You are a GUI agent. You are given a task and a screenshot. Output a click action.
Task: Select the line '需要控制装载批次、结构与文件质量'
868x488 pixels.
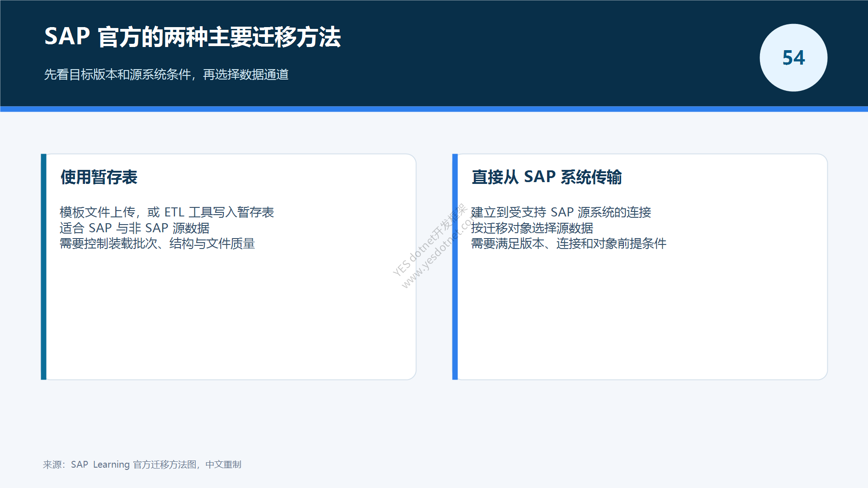tap(157, 244)
